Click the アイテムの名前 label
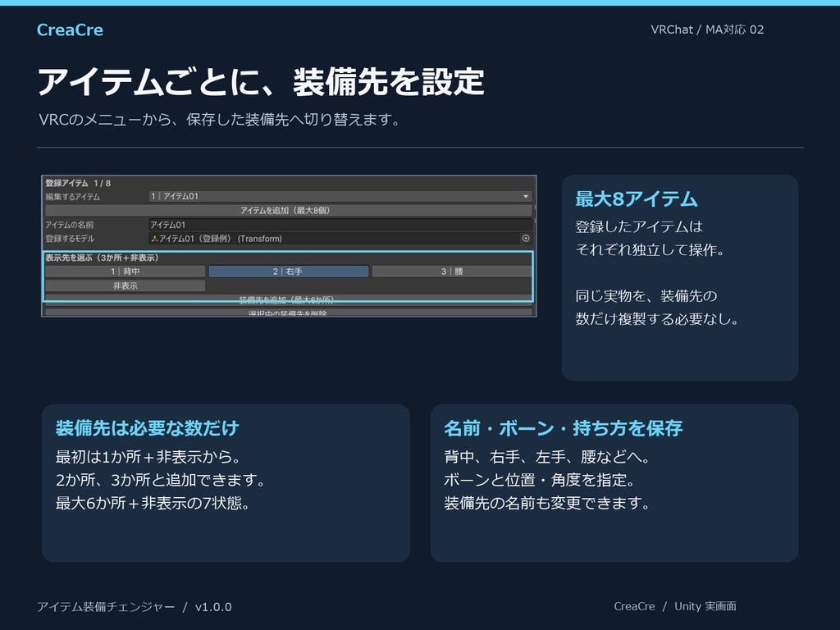This screenshot has height=630, width=840. (x=70, y=225)
